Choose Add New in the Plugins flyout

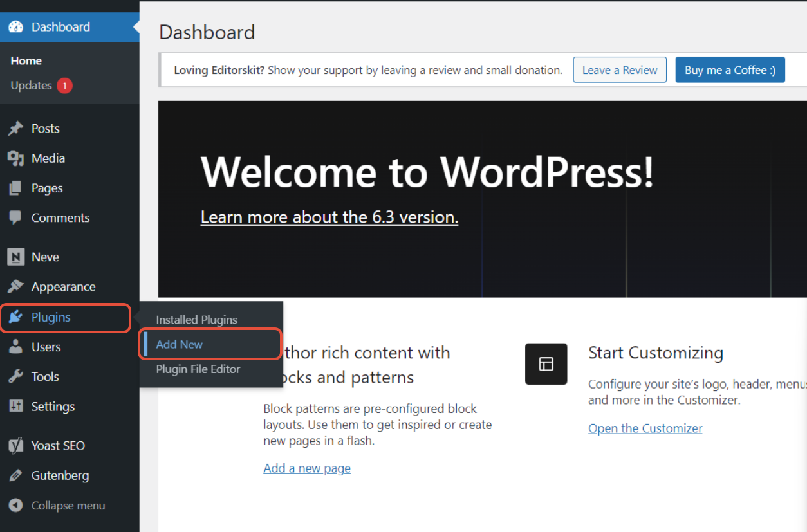[x=179, y=344]
